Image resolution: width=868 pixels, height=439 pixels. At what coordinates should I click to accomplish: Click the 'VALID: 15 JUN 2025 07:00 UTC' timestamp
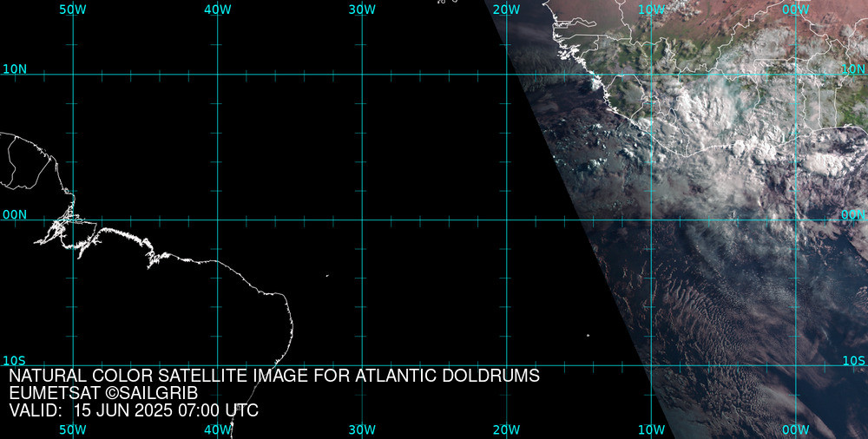134,410
